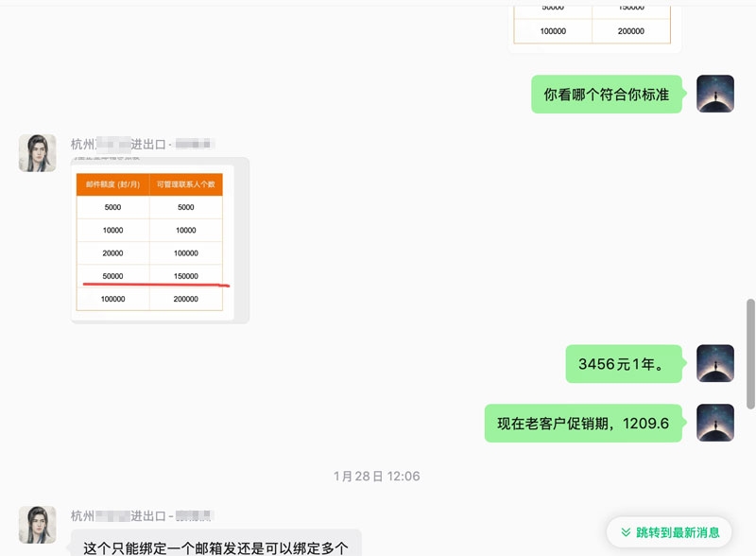Click the '150000' cell in the underlined row
The height and width of the screenshot is (556, 756).
pyautogui.click(x=185, y=276)
